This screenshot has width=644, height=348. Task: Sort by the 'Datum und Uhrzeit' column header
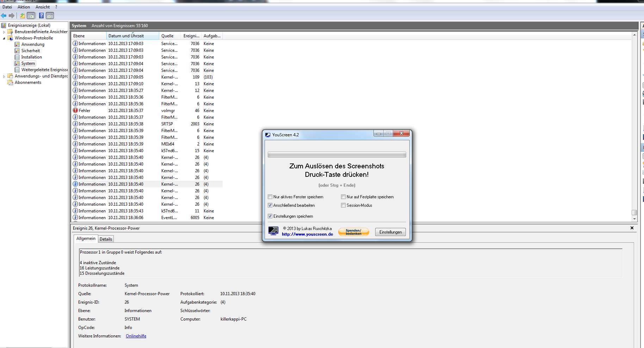click(132, 36)
